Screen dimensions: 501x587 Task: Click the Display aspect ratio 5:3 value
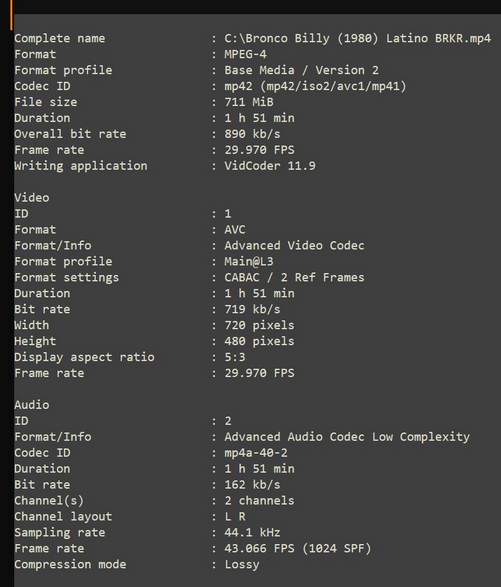pyautogui.click(x=235, y=357)
